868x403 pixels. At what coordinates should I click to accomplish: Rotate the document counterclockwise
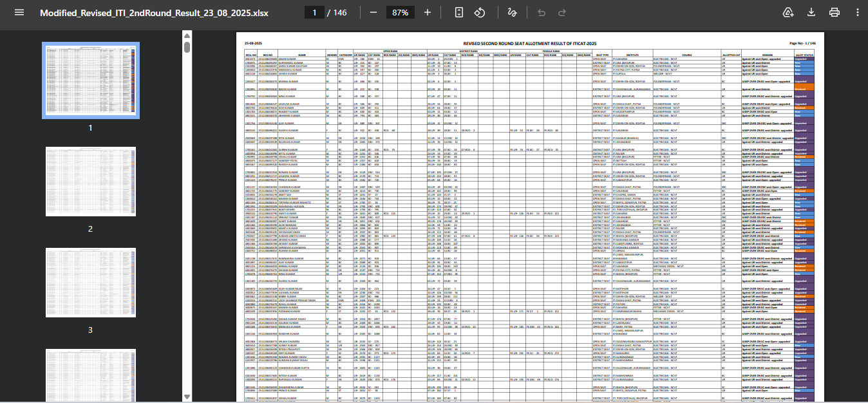(480, 13)
